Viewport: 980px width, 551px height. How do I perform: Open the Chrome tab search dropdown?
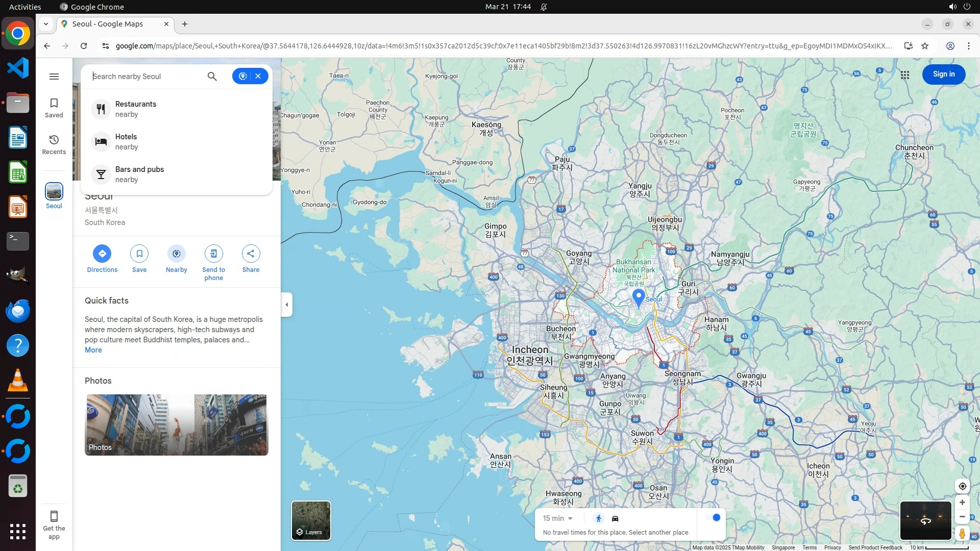tap(46, 24)
